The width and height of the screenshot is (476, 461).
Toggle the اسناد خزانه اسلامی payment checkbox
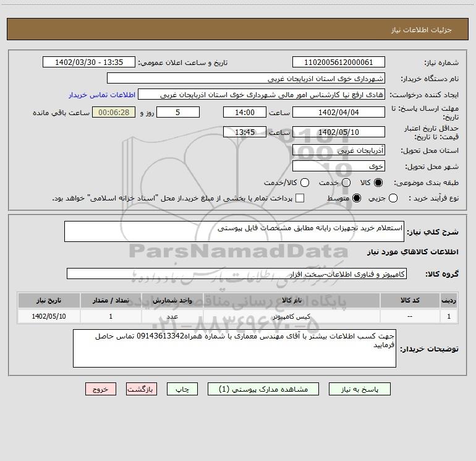click(300, 198)
